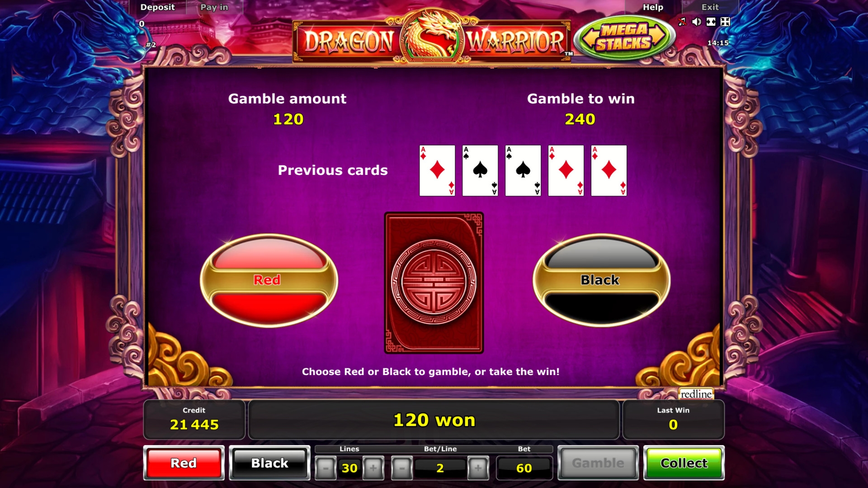This screenshot has height=488, width=868.
Task: Toggle the muted music note icon
Action: (682, 22)
